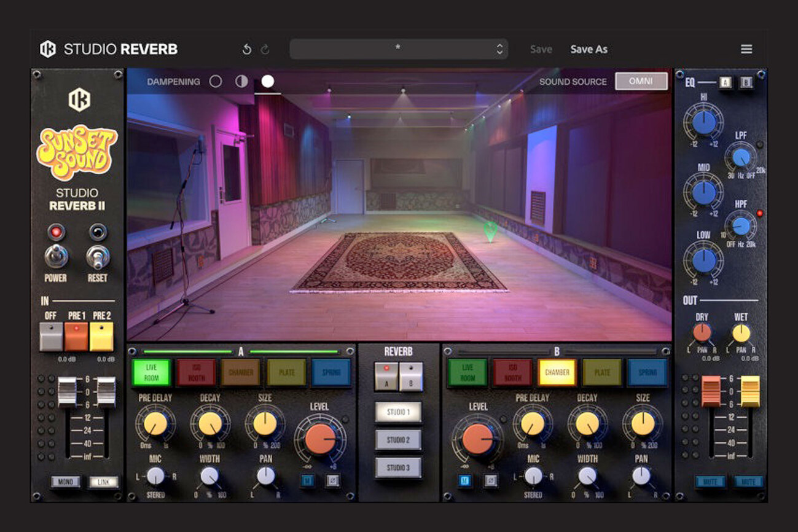This screenshot has height=532, width=798.
Task: Select CHAMBER in reverb A
Action: coord(241,372)
